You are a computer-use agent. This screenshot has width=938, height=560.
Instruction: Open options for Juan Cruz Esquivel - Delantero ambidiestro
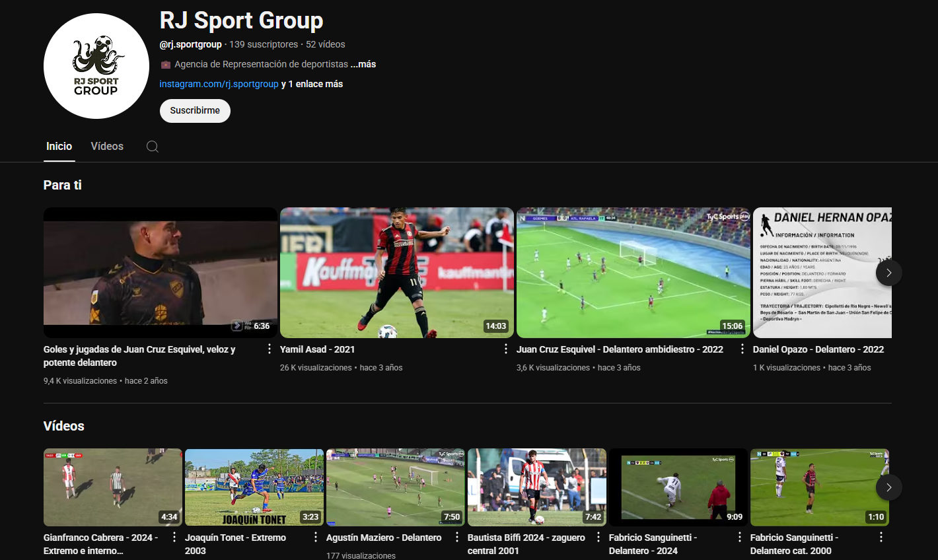(x=742, y=349)
